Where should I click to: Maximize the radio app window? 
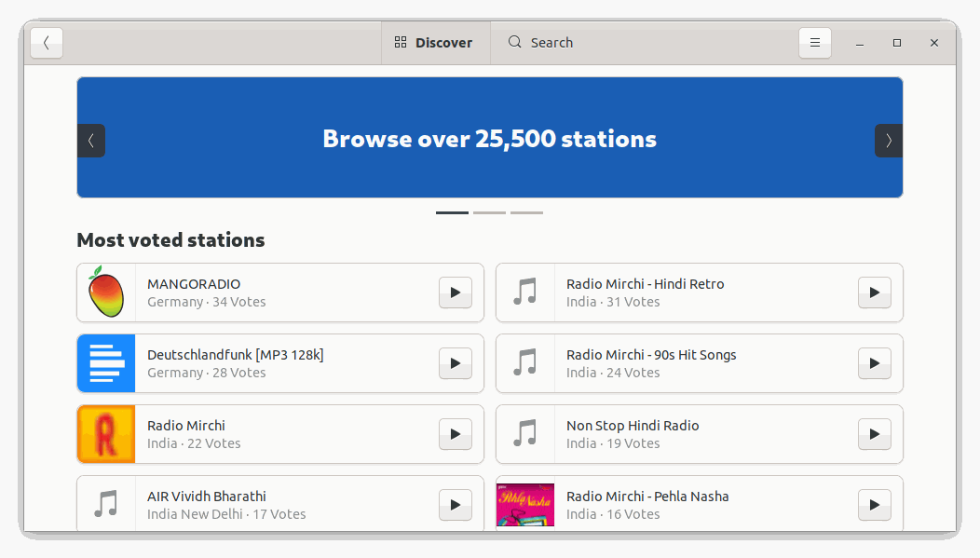pyautogui.click(x=897, y=43)
